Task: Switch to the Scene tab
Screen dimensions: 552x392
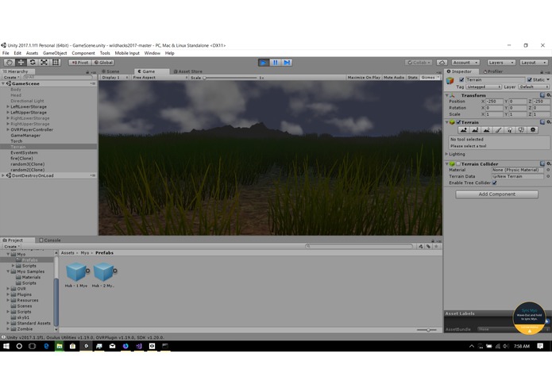Action: 110,71
